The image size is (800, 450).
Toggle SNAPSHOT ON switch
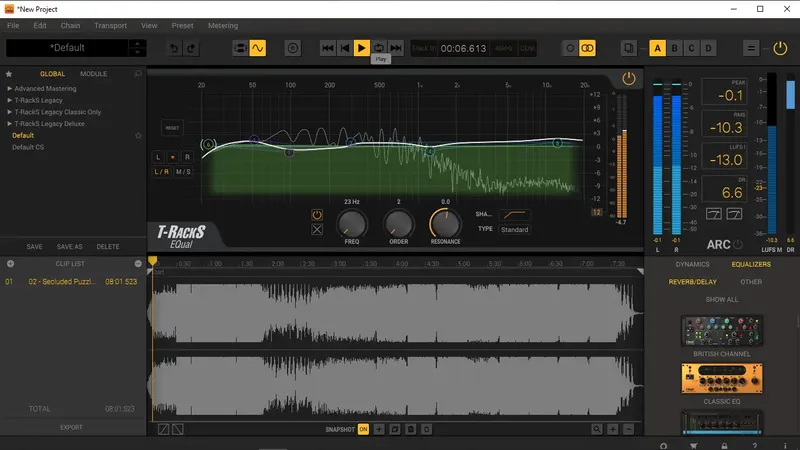pyautogui.click(x=363, y=429)
